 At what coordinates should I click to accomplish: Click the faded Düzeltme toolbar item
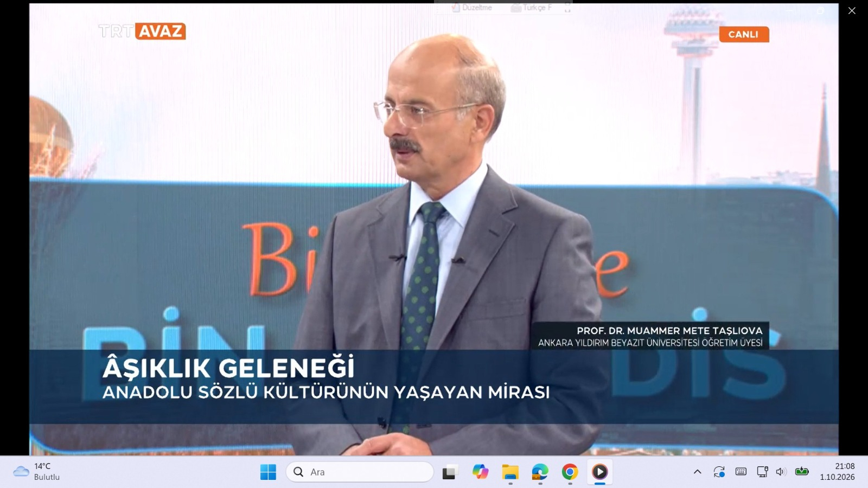point(472,8)
